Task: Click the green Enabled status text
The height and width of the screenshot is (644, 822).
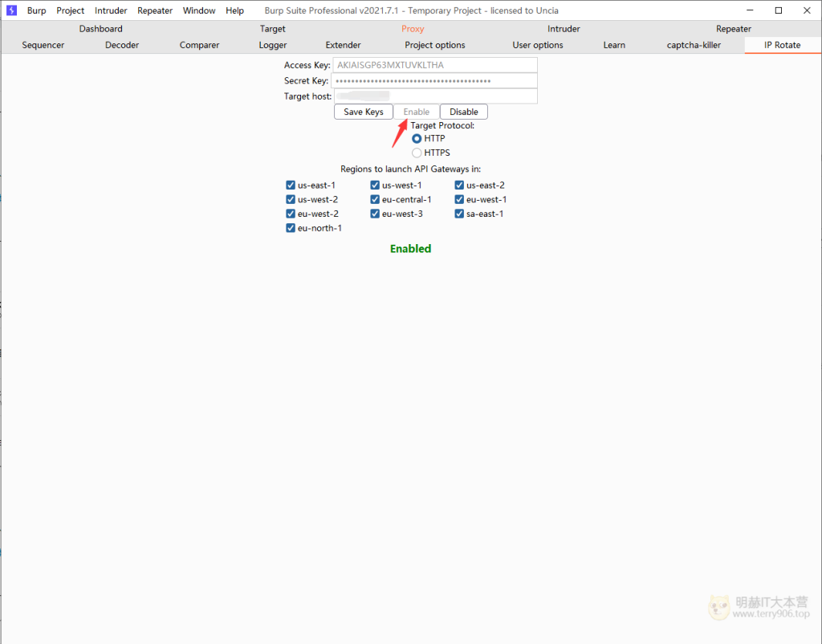Action: 410,249
